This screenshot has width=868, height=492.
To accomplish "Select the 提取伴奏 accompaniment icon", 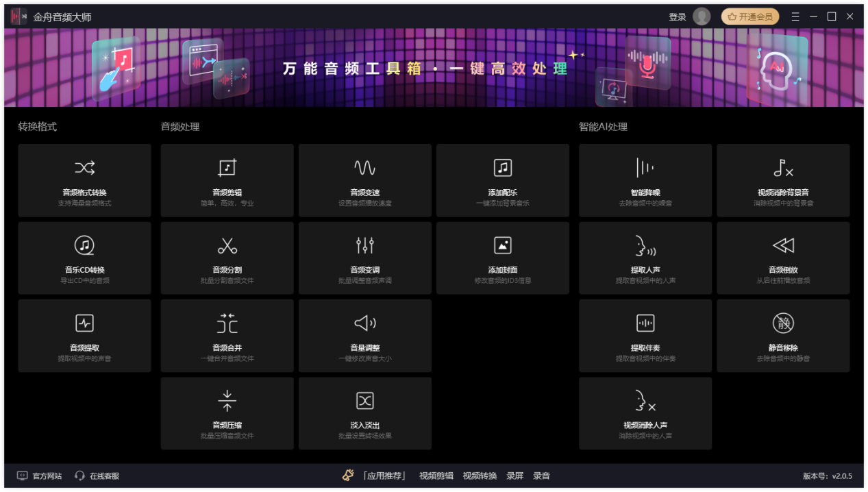I will pos(645,323).
